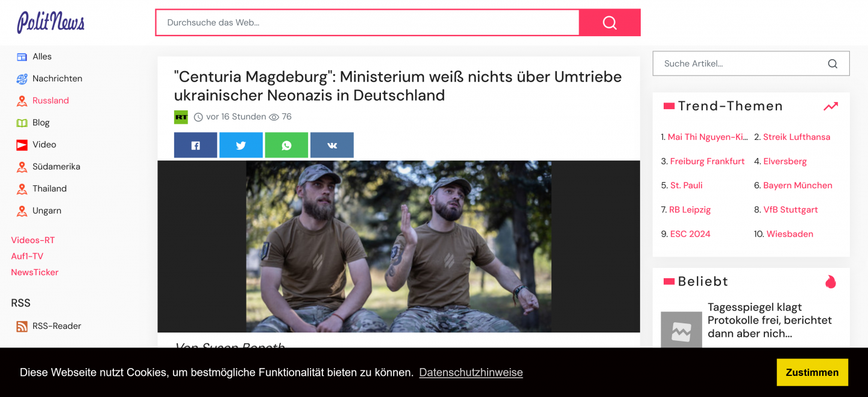Open the Südamerika category
This screenshot has width=868, height=397.
point(56,167)
